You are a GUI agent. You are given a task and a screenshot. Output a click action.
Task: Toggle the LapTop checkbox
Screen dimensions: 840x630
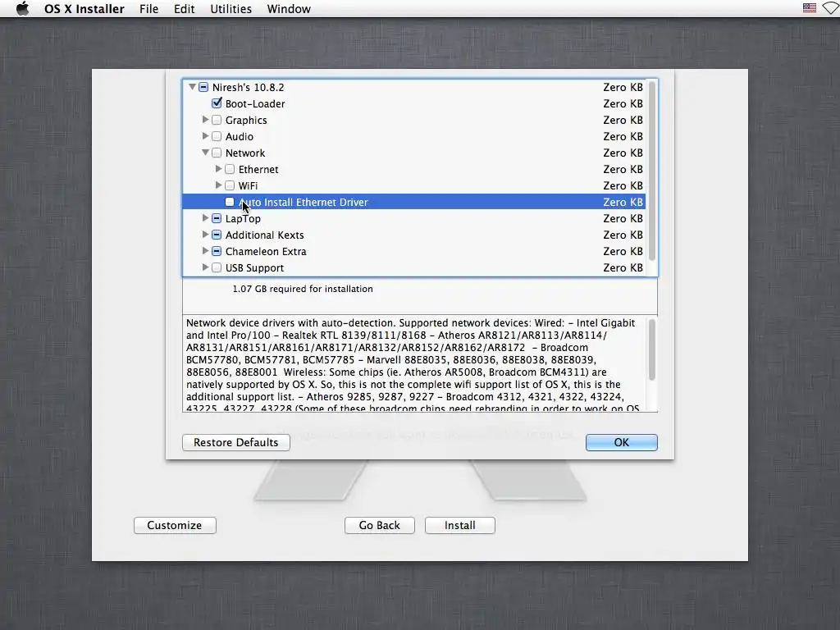coord(217,218)
